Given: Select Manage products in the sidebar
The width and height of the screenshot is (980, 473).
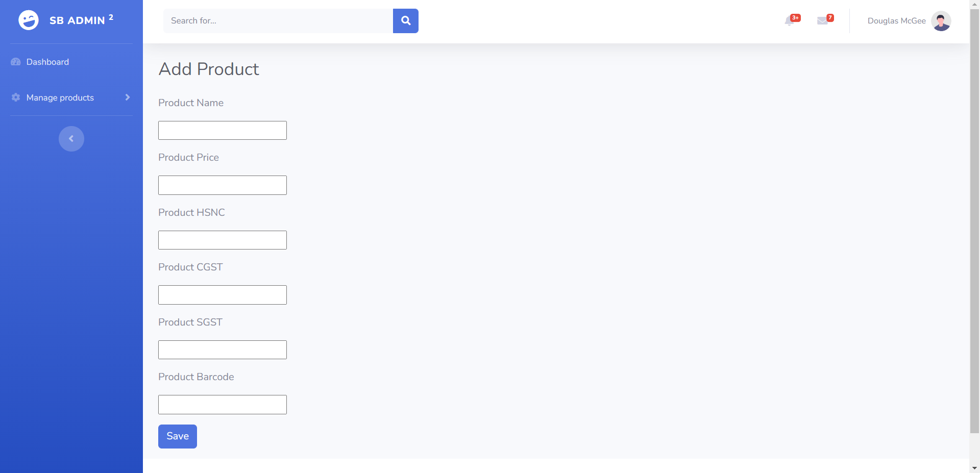Looking at the screenshot, I should point(60,97).
